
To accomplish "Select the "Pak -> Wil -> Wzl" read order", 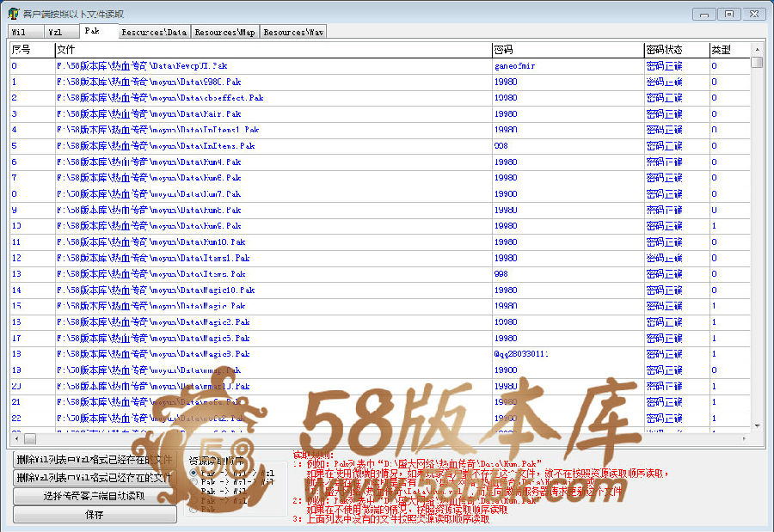I will tap(192, 473).
